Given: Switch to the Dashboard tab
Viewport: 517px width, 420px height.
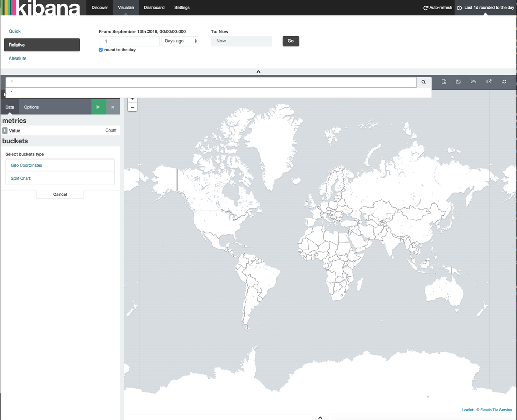Looking at the screenshot, I should [x=154, y=7].
